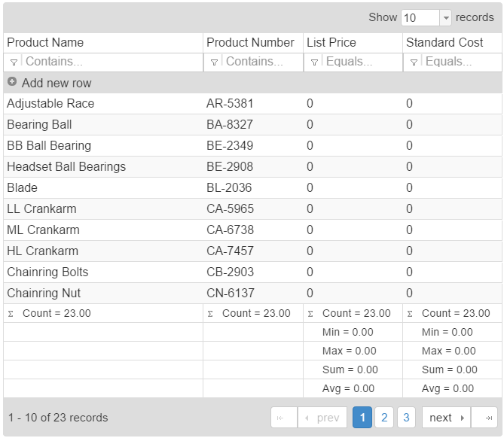Focus the Standard Cost Equals filter field
The height and width of the screenshot is (438, 504).
click(x=460, y=62)
